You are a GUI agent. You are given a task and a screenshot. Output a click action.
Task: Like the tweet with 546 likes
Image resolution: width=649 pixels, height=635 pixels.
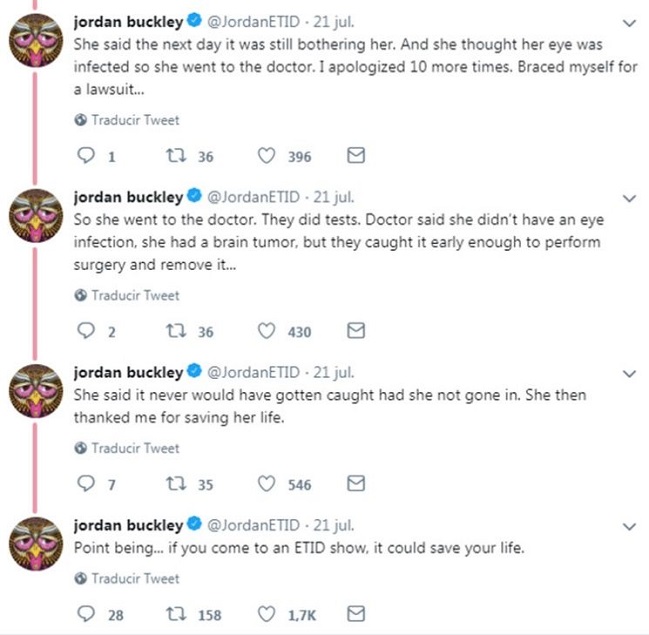tap(267, 485)
